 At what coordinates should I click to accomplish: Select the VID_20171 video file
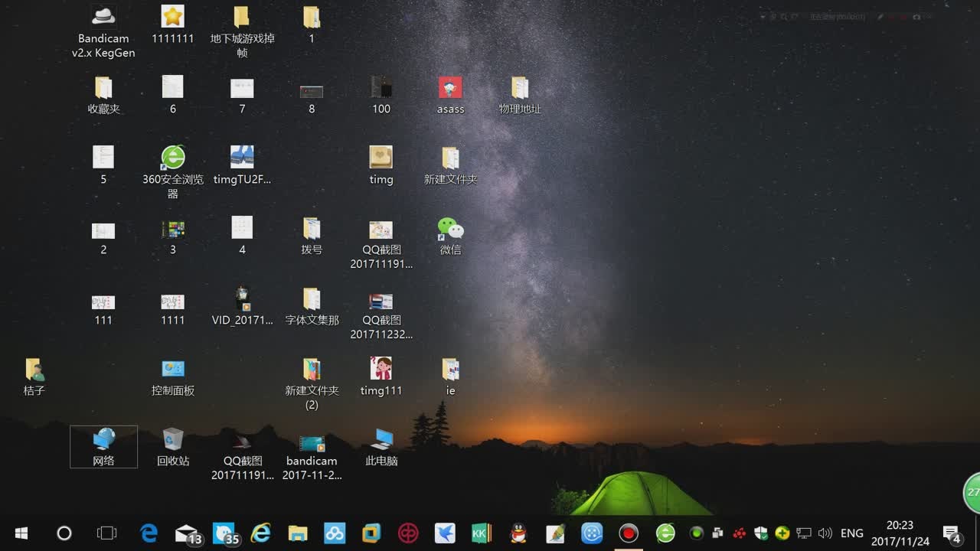pos(242,306)
